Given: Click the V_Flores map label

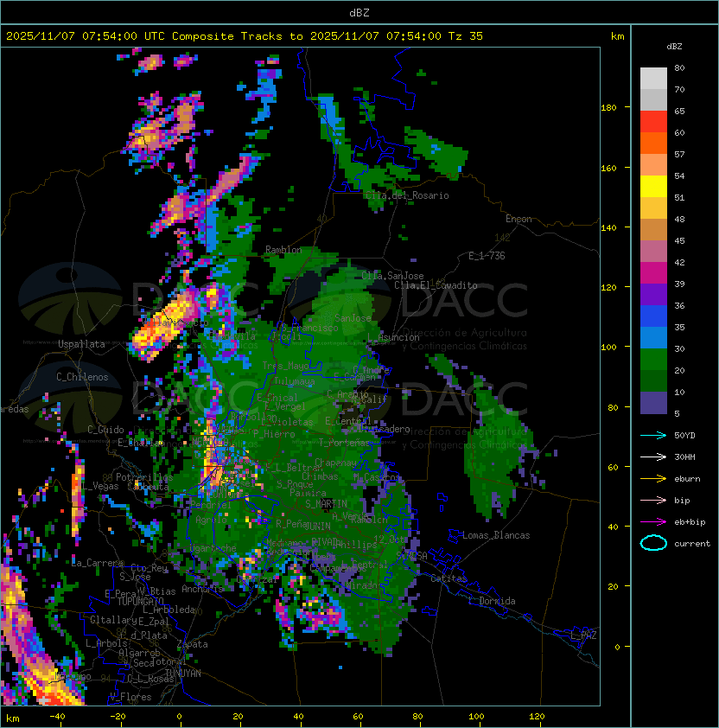Looking at the screenshot, I should click(130, 697).
